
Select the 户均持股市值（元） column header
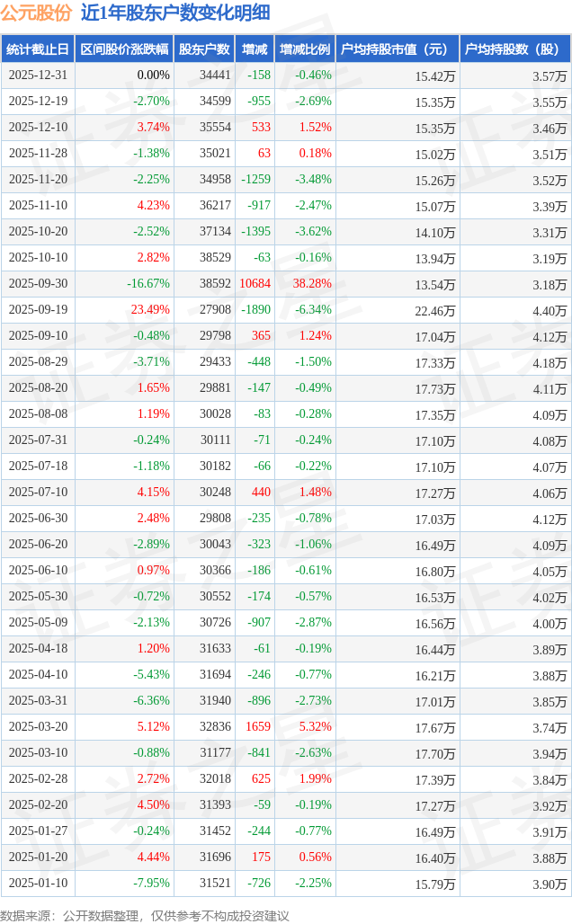tap(397, 49)
